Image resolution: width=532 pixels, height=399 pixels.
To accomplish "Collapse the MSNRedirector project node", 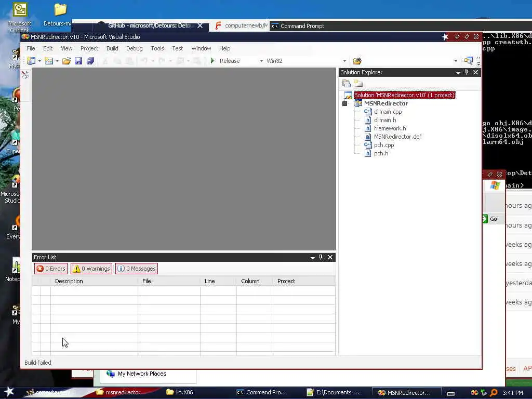I will [x=345, y=103].
